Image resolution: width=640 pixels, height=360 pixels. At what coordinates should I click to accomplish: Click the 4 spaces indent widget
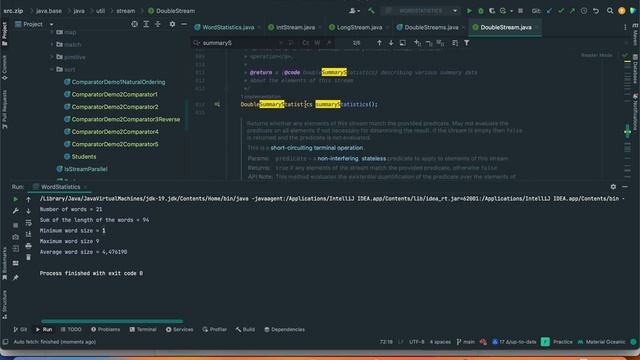440,342
